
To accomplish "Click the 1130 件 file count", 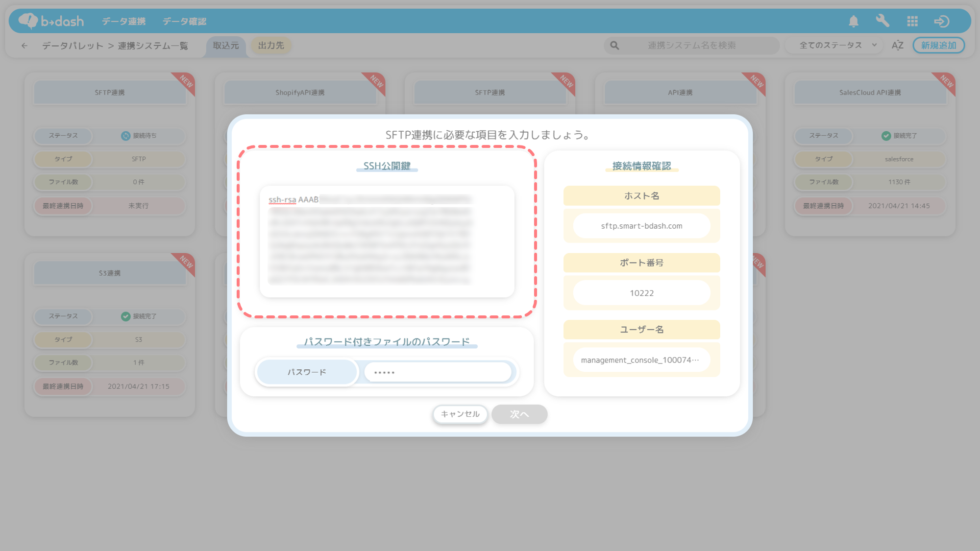I will (x=899, y=182).
